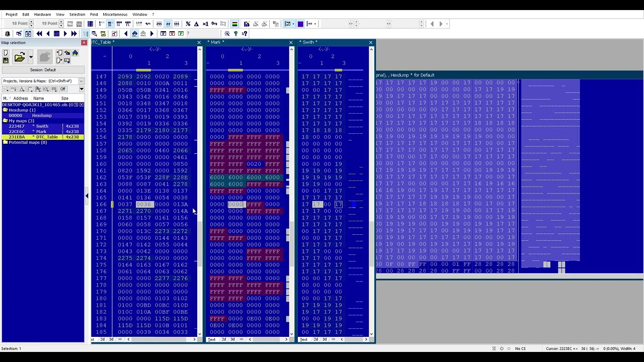Open dropdown arrow next to open-folder button

click(31, 57)
